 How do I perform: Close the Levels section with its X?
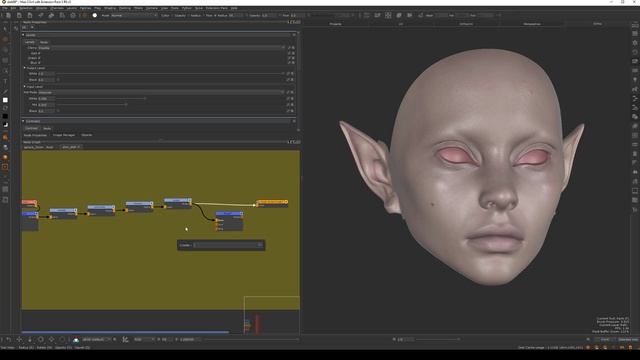click(294, 35)
